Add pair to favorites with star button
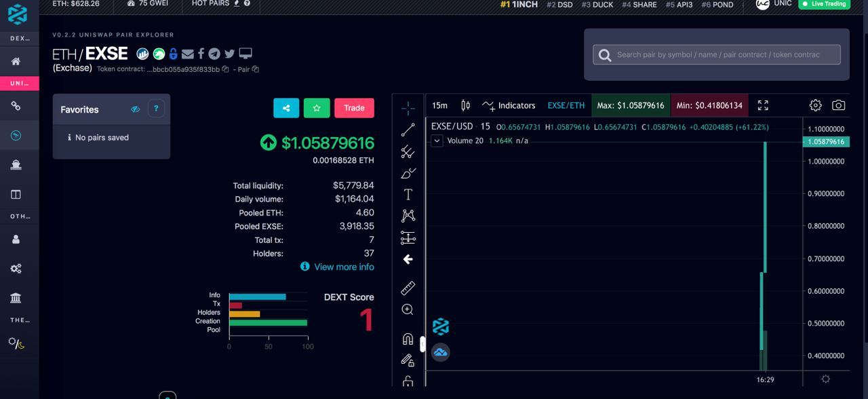This screenshot has width=868, height=399. (x=317, y=108)
